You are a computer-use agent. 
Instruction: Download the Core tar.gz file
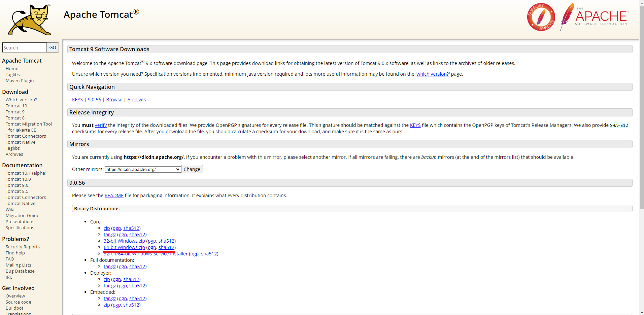pos(110,235)
